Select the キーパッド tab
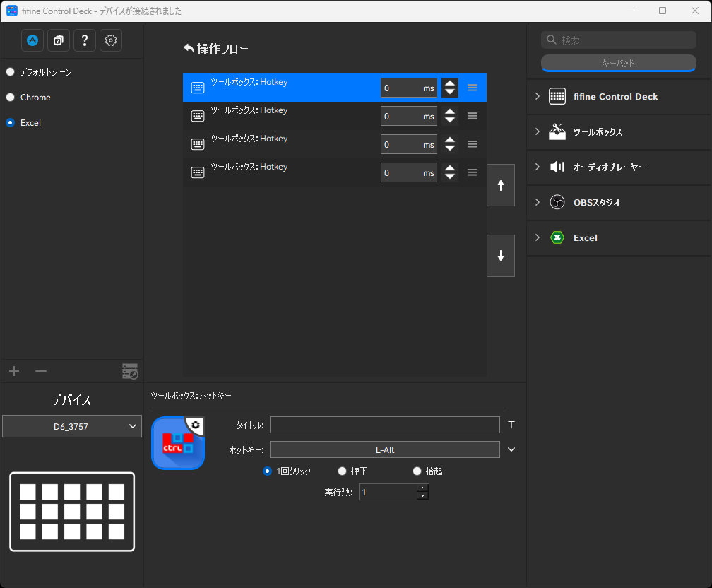 tap(618, 63)
